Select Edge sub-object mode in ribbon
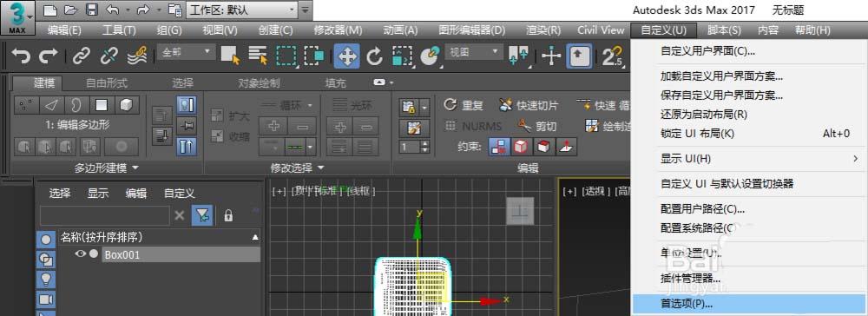868x316 pixels. [x=51, y=104]
